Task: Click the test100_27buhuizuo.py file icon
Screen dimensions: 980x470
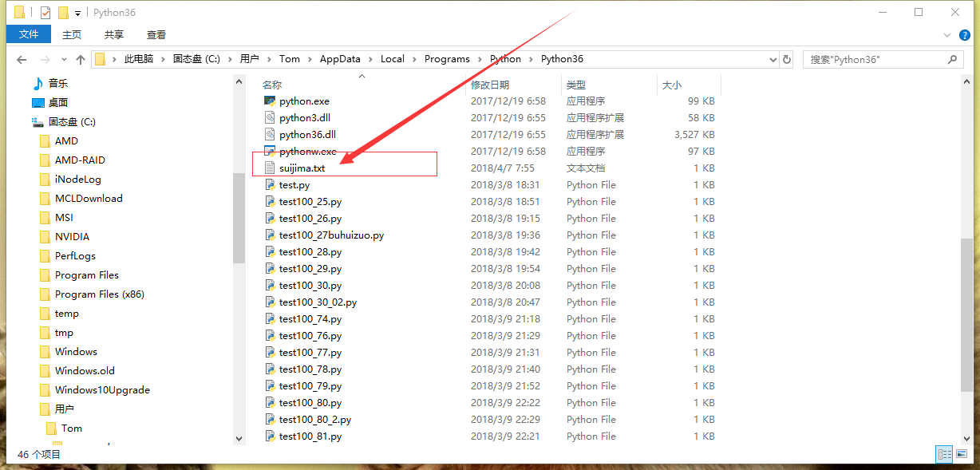Action: click(x=270, y=235)
